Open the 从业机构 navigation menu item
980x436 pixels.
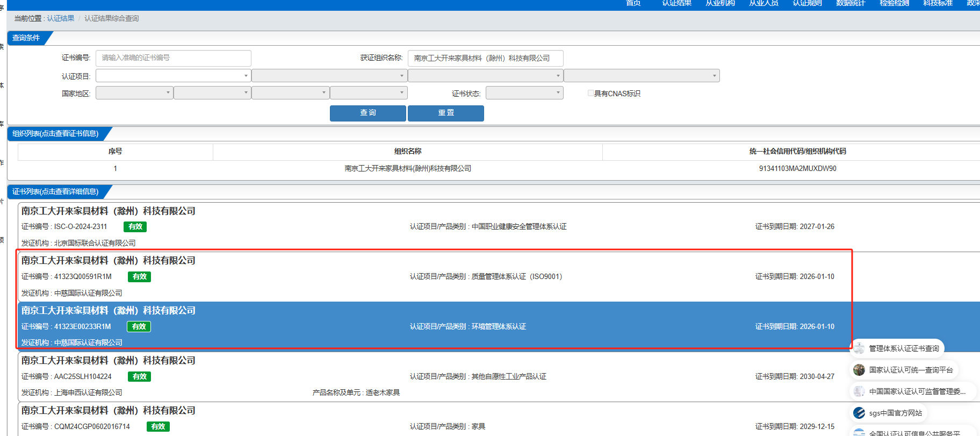[720, 4]
